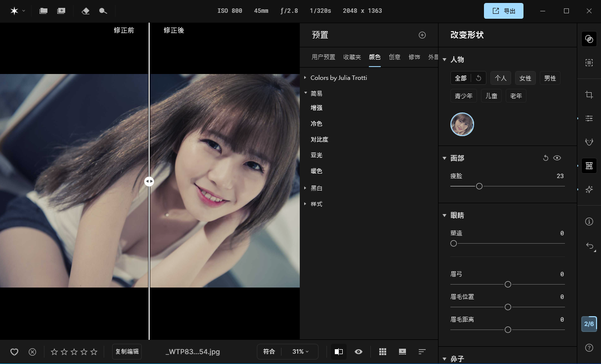This screenshot has height=364, width=601.
Task: Select the 男性 people filter
Action: [550, 78]
